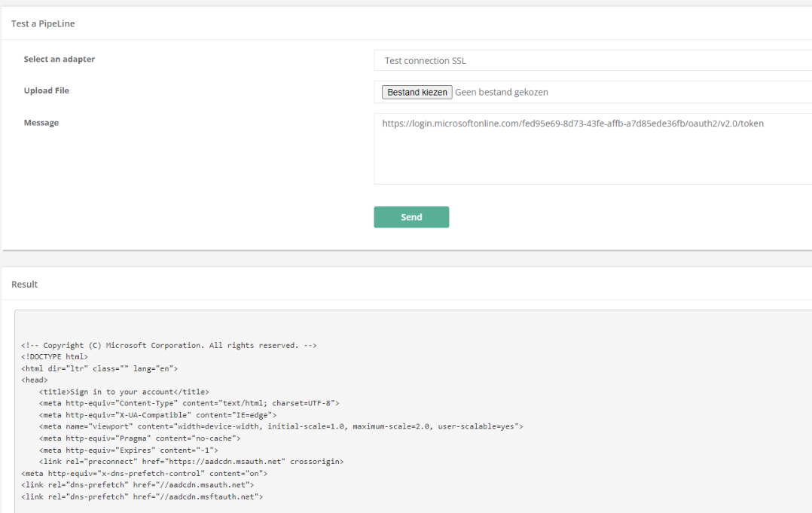Click the Bestand kiezen file chooser button
The width and height of the screenshot is (812, 513).
click(x=417, y=92)
